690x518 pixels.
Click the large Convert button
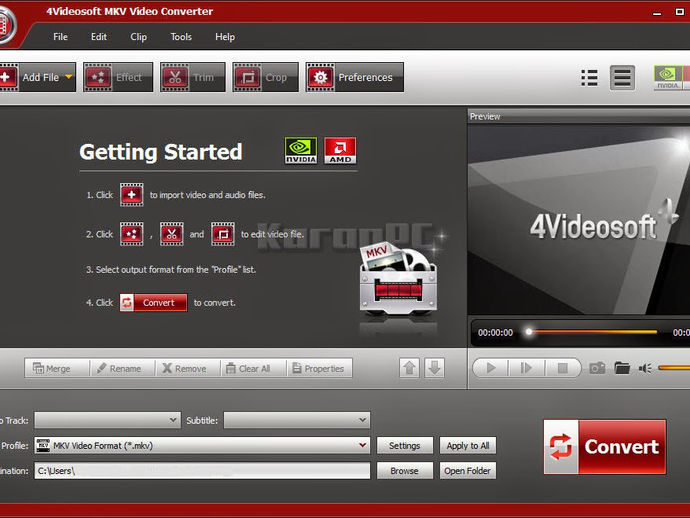pyautogui.click(x=605, y=447)
